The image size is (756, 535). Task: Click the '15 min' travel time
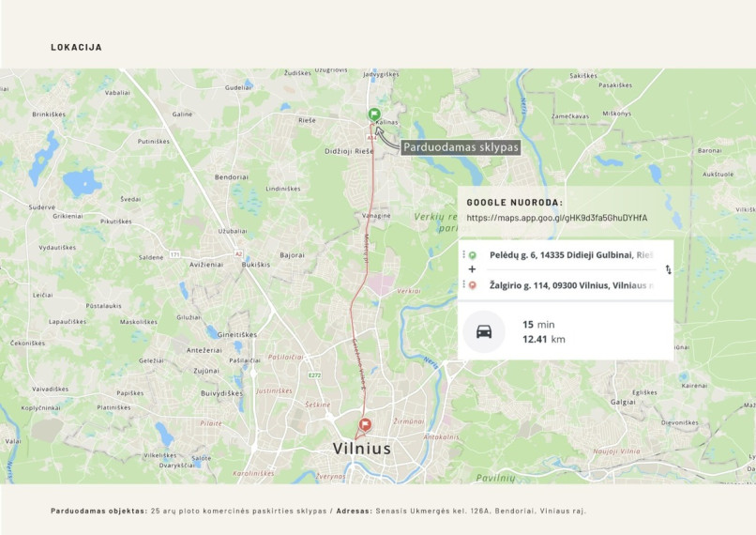538,325
